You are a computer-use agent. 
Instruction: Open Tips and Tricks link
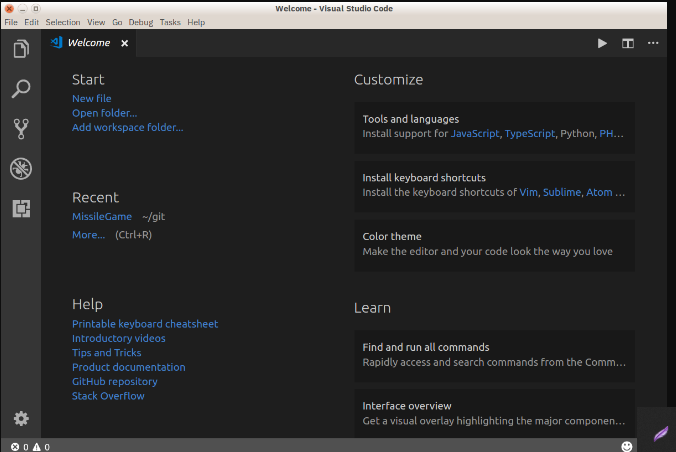[106, 353]
